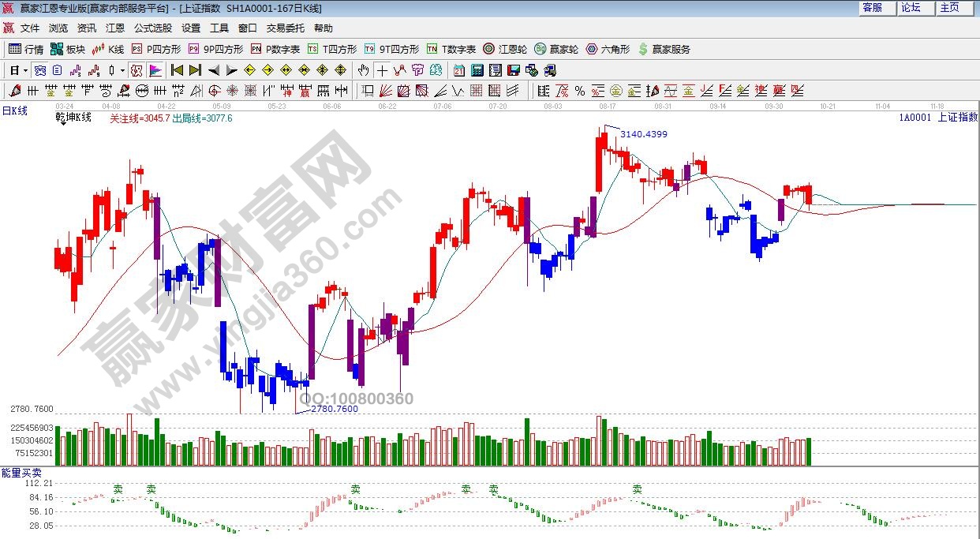This screenshot has height=539, width=980.
Task: Select the percent (%) drawing tool
Action: pos(580,91)
